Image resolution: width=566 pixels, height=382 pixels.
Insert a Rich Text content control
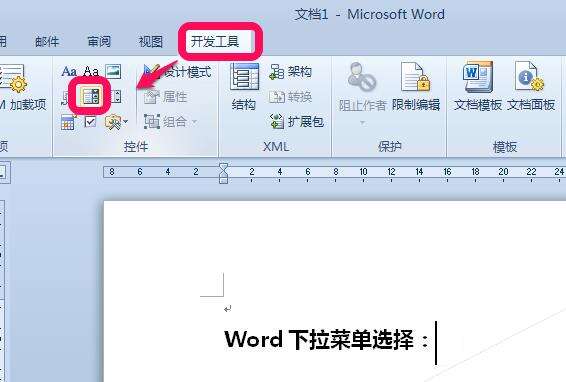click(69, 71)
